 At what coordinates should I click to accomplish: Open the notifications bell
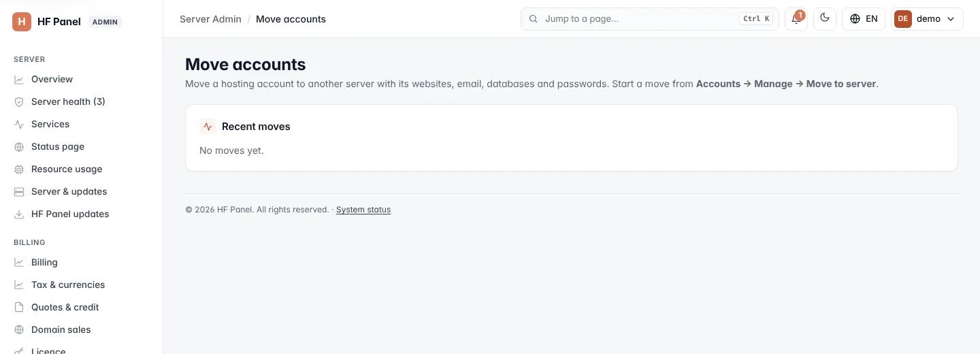tap(796, 19)
